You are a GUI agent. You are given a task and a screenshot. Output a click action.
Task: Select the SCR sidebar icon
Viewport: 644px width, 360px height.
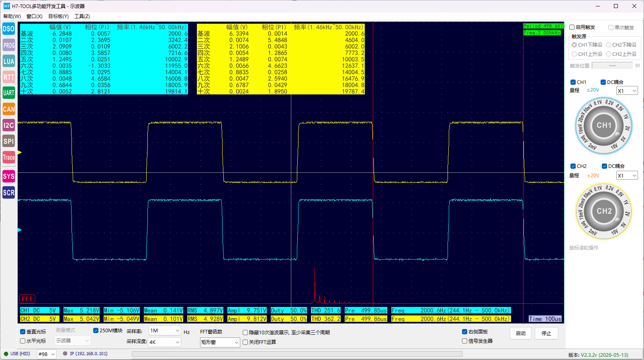[8, 192]
